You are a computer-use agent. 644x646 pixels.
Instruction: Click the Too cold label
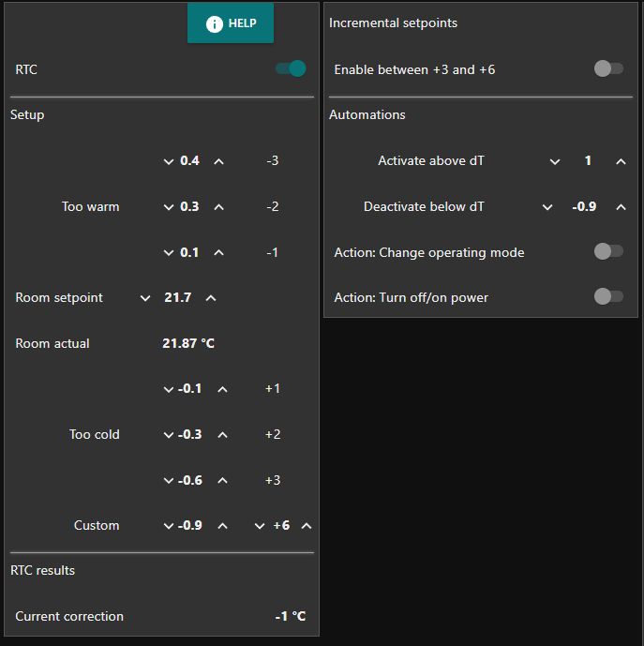[x=95, y=434]
